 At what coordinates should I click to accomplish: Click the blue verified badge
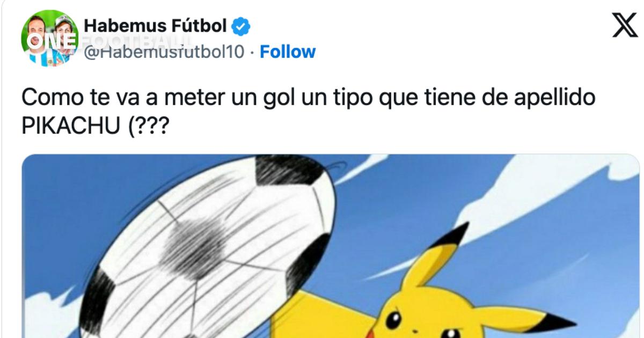click(x=240, y=25)
